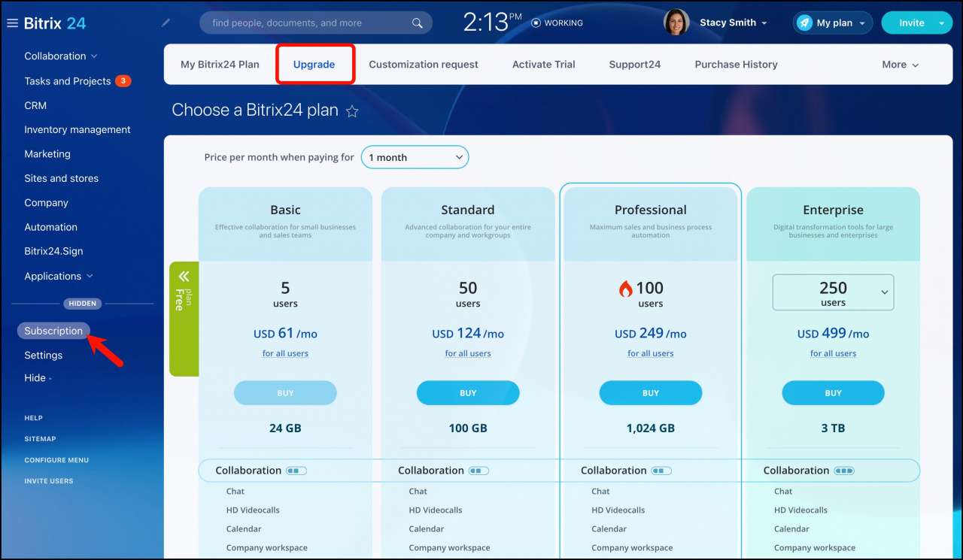Viewport: 963px width, 560px height.
Task: Collapse hidden items with Hide link
Action: click(38, 378)
